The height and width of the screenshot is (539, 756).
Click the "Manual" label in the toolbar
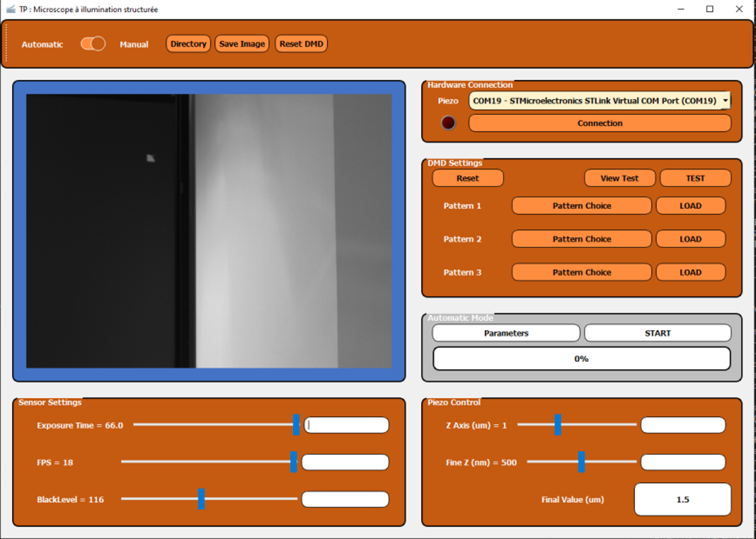pos(134,44)
